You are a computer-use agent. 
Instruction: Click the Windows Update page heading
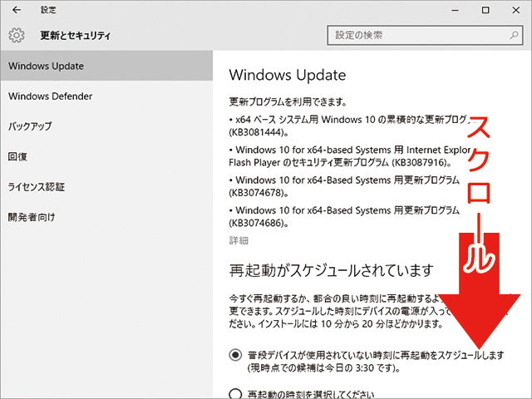288,75
